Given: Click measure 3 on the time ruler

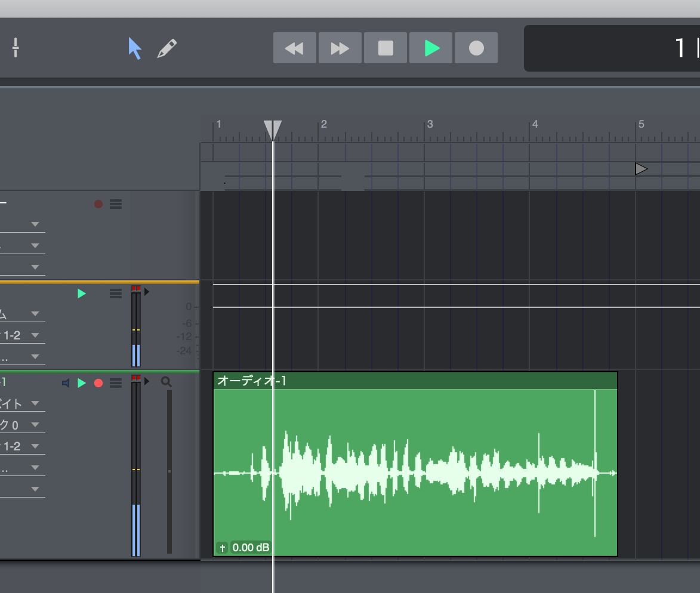Looking at the screenshot, I should (x=430, y=124).
